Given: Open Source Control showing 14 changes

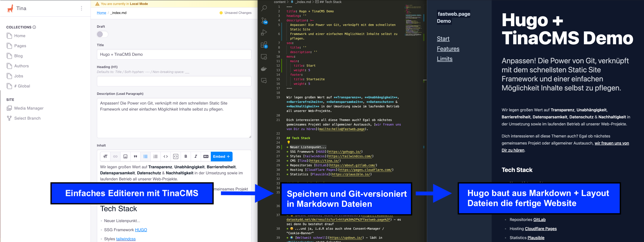Looking at the screenshot, I should pos(263,20).
